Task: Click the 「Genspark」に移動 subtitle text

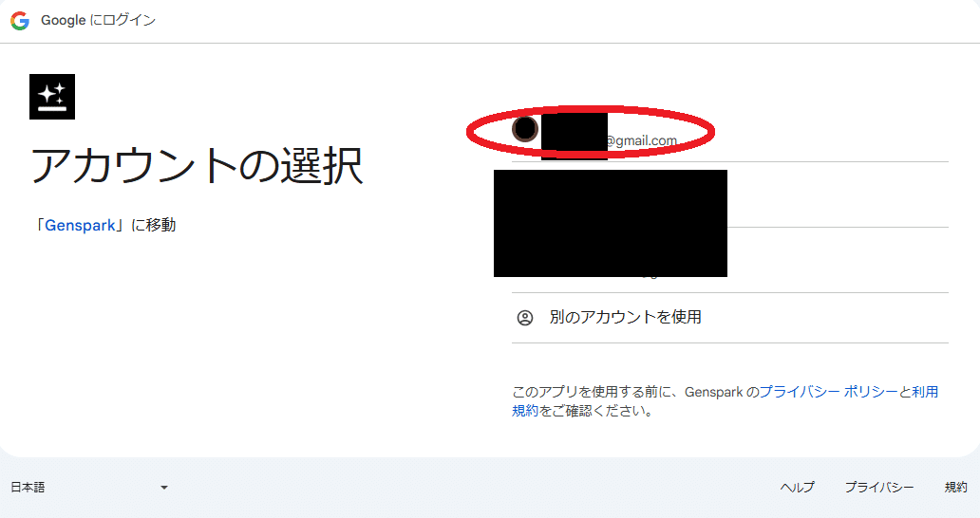Action: click(x=104, y=225)
